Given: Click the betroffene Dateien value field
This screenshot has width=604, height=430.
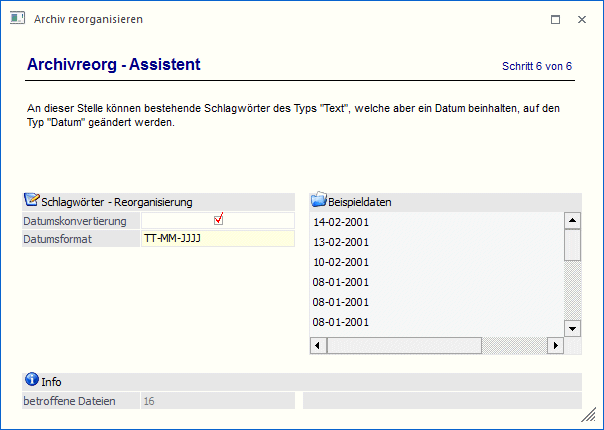Looking at the screenshot, I should pyautogui.click(x=217, y=401).
